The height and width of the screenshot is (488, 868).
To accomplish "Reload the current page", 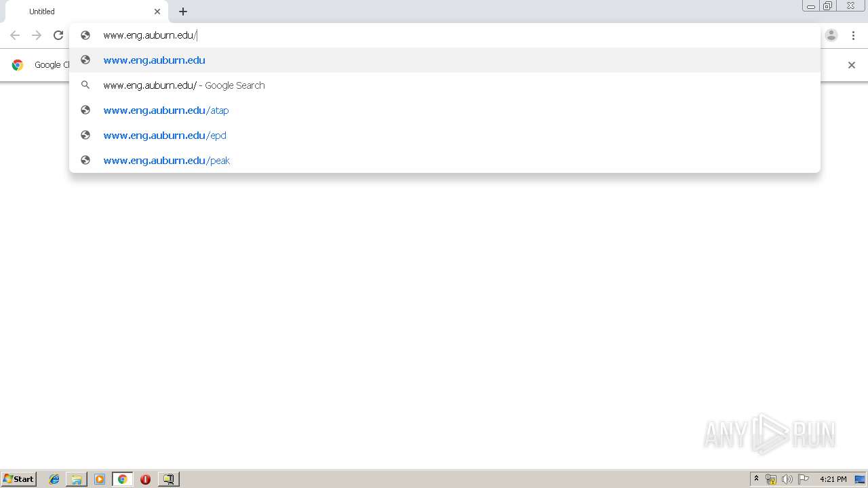I will click(x=58, y=35).
